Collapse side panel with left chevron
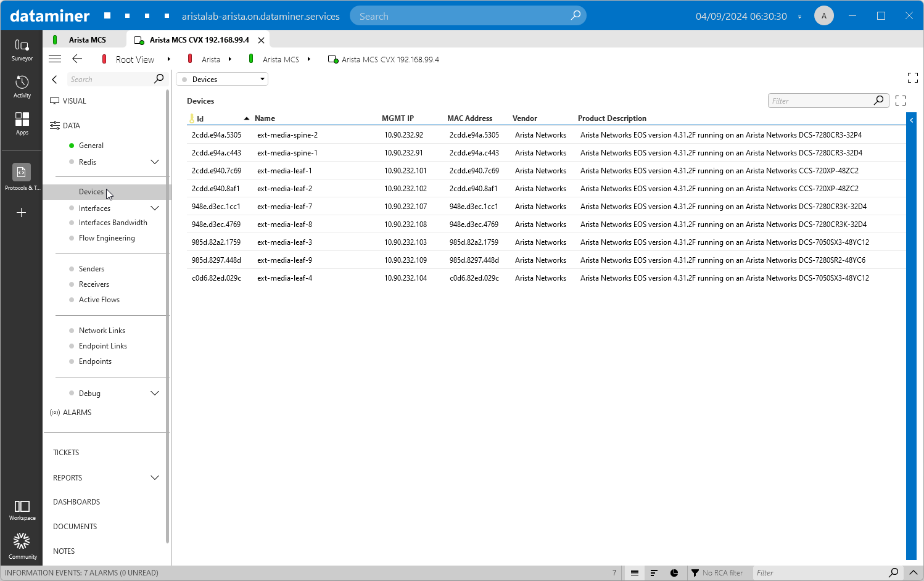The height and width of the screenshot is (581, 924). [x=54, y=79]
